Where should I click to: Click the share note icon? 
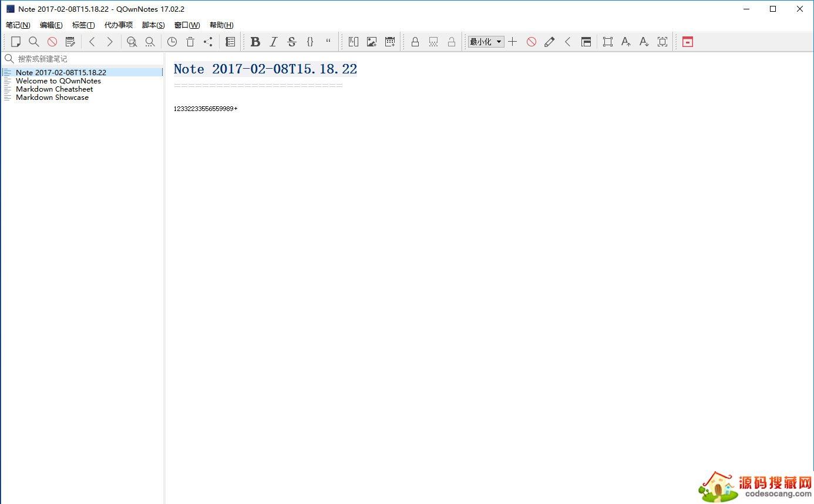(x=208, y=42)
